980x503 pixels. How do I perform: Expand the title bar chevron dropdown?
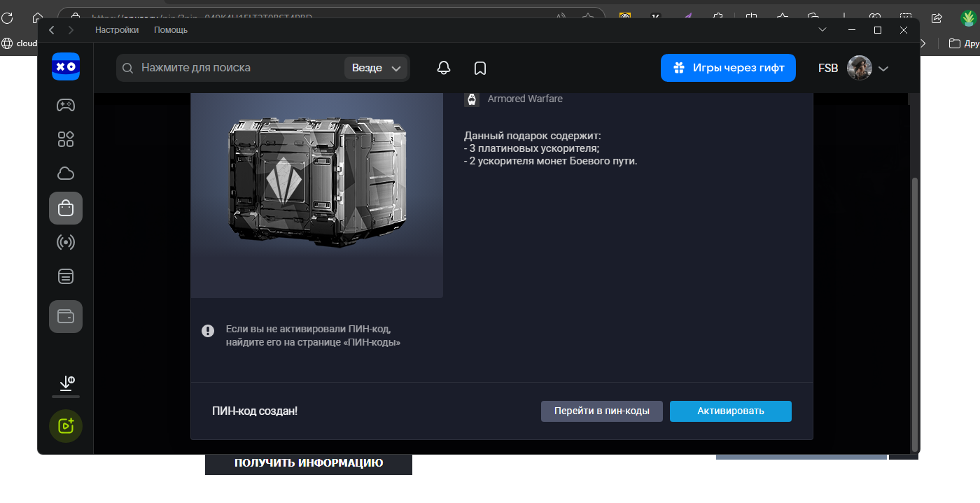pyautogui.click(x=822, y=30)
